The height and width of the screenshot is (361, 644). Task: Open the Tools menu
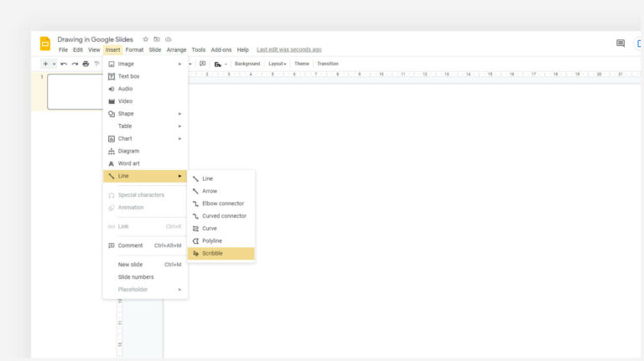pyautogui.click(x=199, y=49)
